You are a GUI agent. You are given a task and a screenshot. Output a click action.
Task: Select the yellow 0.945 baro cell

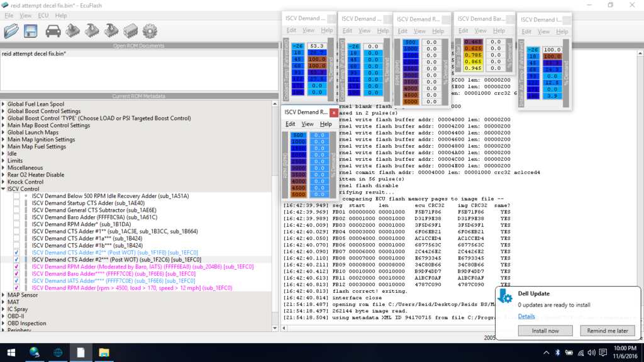coord(473,68)
